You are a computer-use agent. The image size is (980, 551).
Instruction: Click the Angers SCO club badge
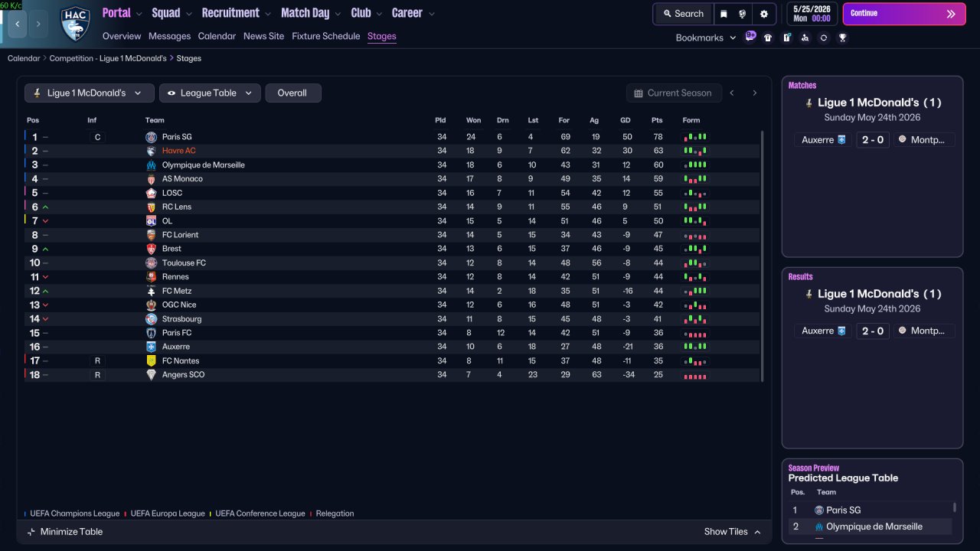point(151,375)
